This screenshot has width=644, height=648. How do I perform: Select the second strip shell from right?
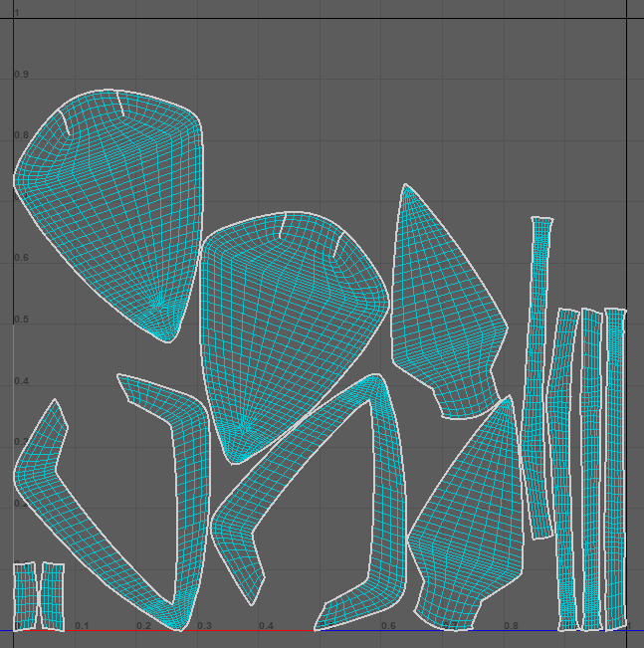(x=593, y=468)
